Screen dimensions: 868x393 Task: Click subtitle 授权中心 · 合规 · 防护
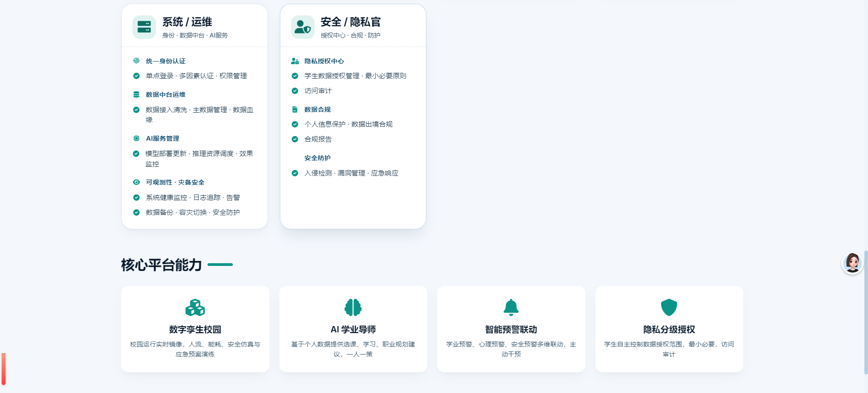(x=350, y=35)
